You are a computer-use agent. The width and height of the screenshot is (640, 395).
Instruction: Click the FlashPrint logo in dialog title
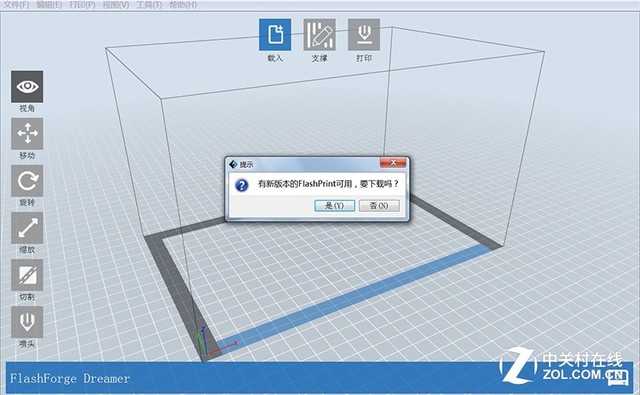click(233, 164)
